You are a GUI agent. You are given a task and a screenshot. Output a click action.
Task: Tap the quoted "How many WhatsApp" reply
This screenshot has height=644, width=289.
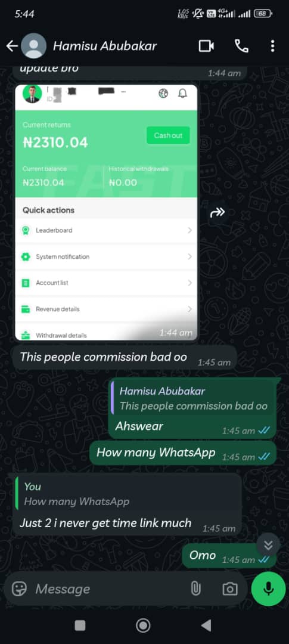click(126, 494)
